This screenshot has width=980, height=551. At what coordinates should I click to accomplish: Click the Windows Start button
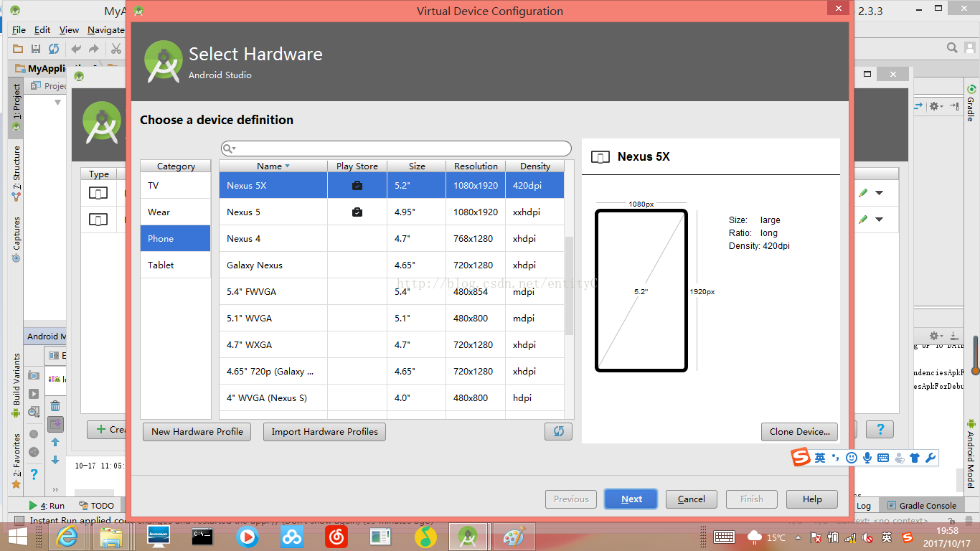[18, 537]
